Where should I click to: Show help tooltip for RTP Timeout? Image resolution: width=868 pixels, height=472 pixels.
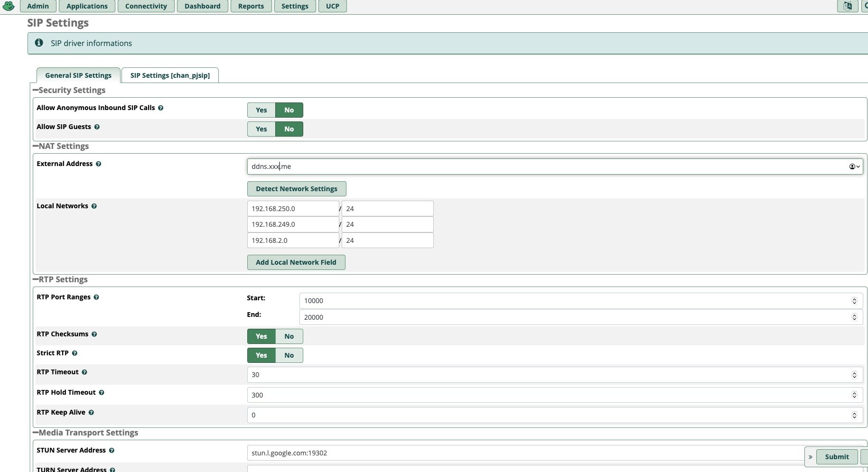(84, 372)
